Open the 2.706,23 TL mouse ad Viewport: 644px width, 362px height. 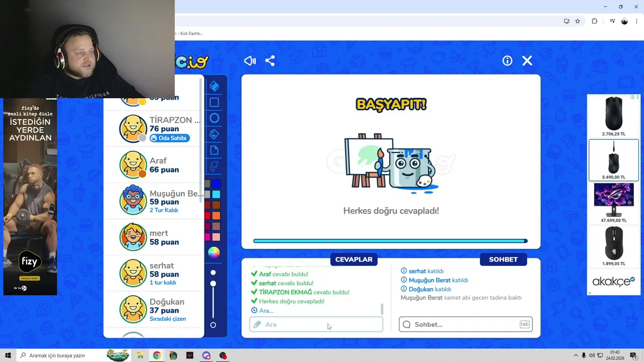coord(613,116)
